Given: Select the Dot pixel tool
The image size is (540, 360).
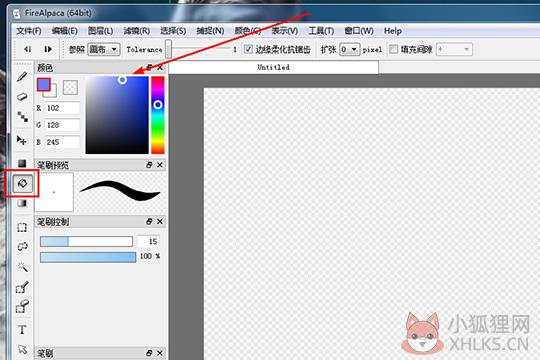Looking at the screenshot, I should pos(22,117).
